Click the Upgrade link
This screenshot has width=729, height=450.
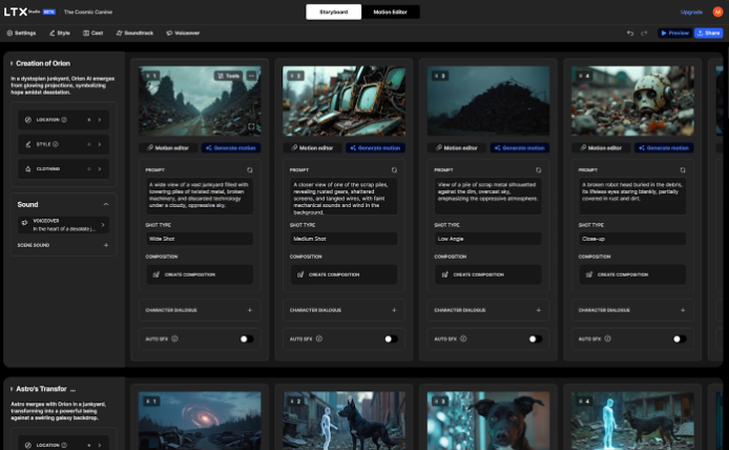click(691, 12)
